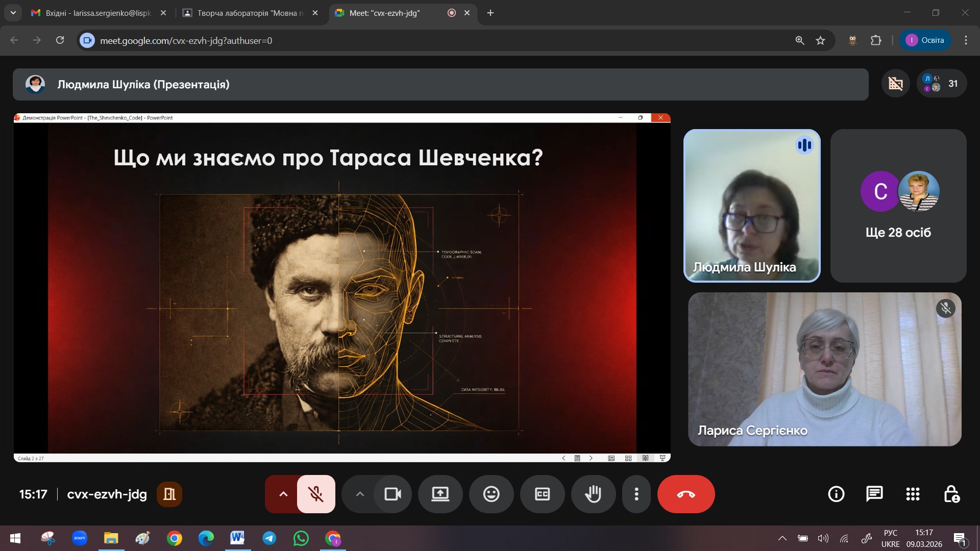Click the Ще 28 осіб tile
Screen dimensions: 980x551
point(898,206)
